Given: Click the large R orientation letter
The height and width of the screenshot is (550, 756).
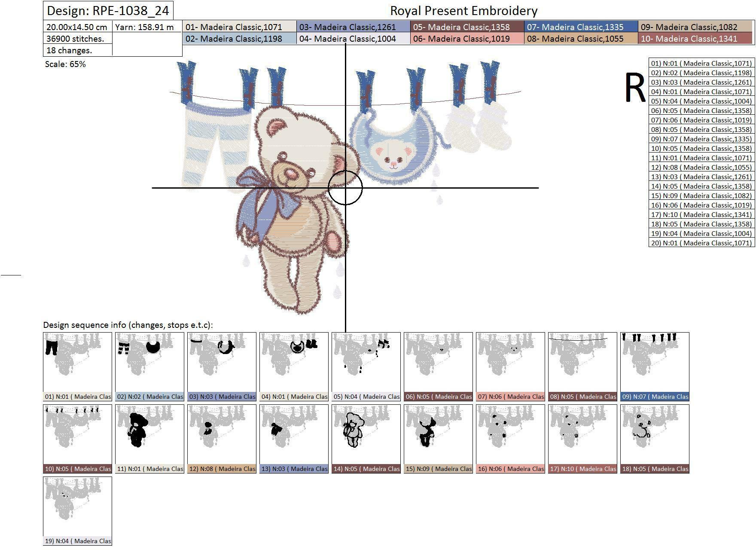Looking at the screenshot, I should [634, 88].
